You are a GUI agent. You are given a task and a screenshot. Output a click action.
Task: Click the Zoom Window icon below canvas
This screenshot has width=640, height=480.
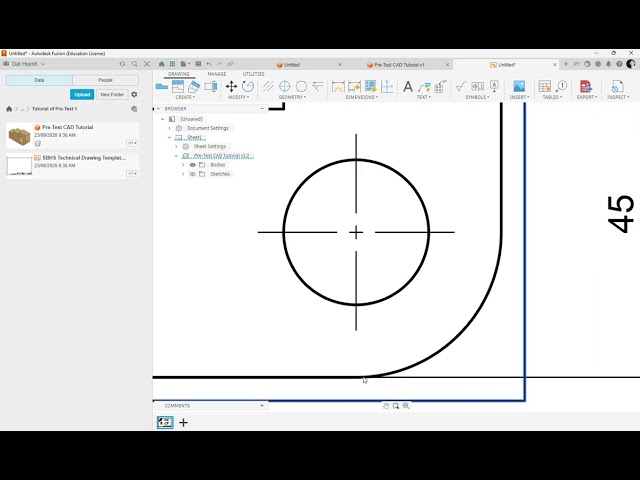396,406
